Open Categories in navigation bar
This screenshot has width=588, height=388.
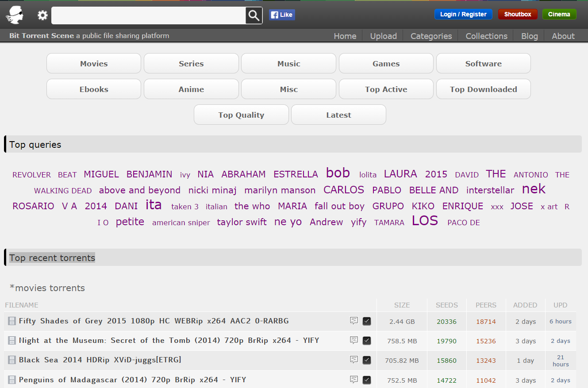pyautogui.click(x=431, y=36)
